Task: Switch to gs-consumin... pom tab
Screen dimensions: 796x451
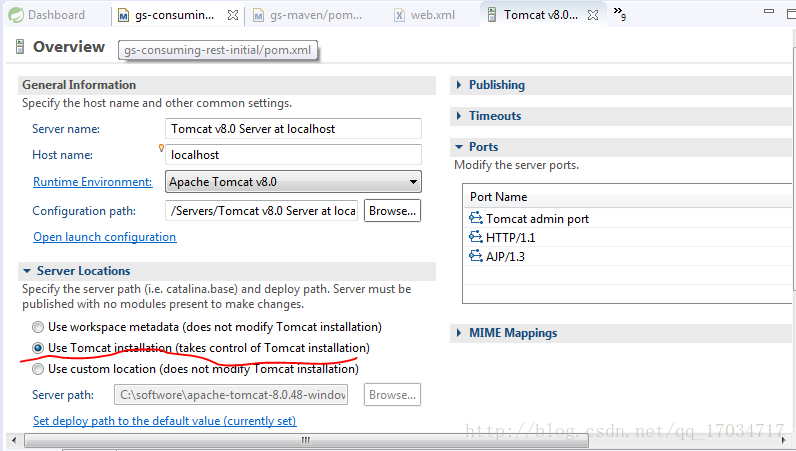Action: (174, 15)
